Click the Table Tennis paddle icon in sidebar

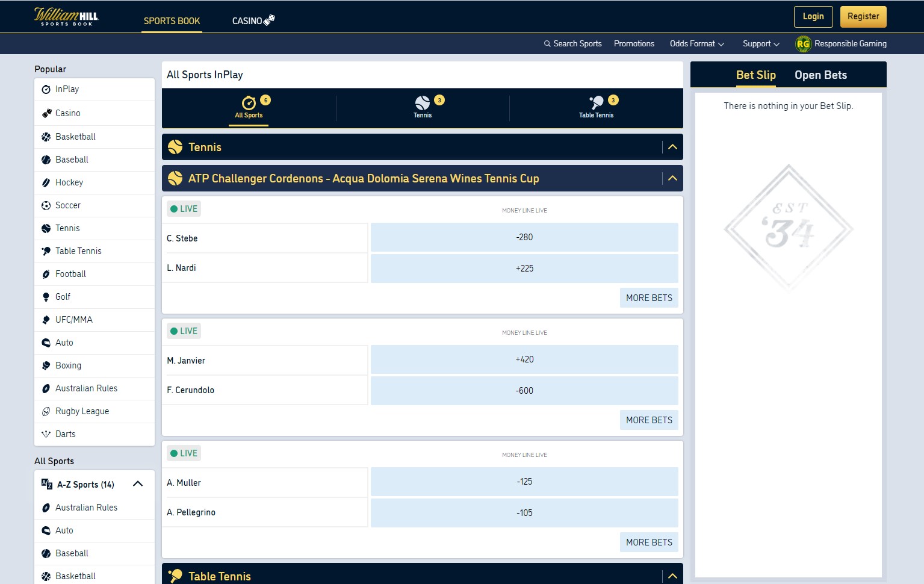click(46, 251)
